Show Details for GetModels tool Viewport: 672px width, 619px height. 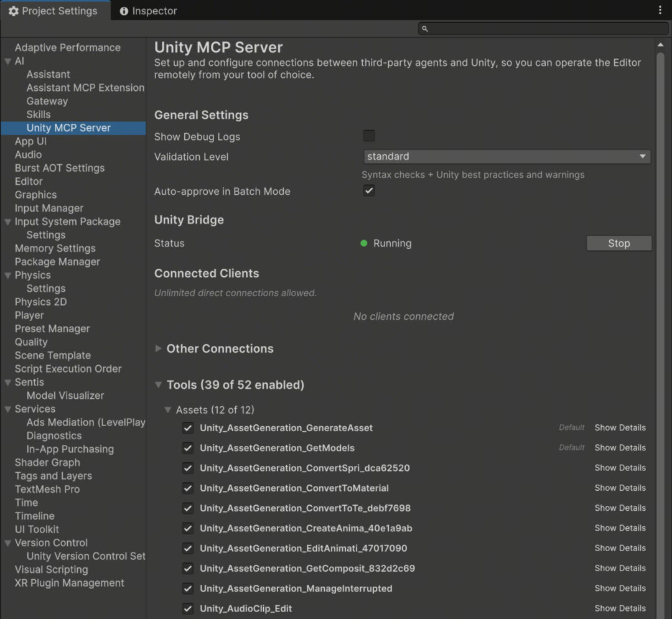tap(620, 448)
